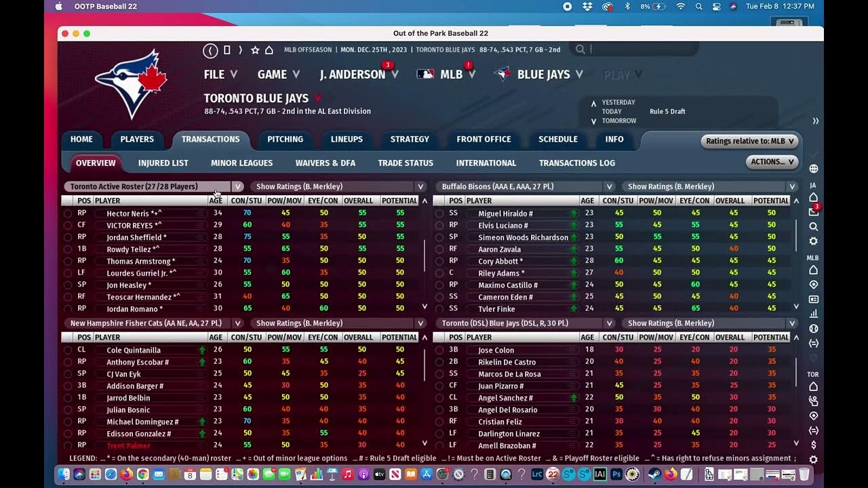The image size is (868, 488).
Task: Open the Actions dropdown button
Action: click(772, 162)
